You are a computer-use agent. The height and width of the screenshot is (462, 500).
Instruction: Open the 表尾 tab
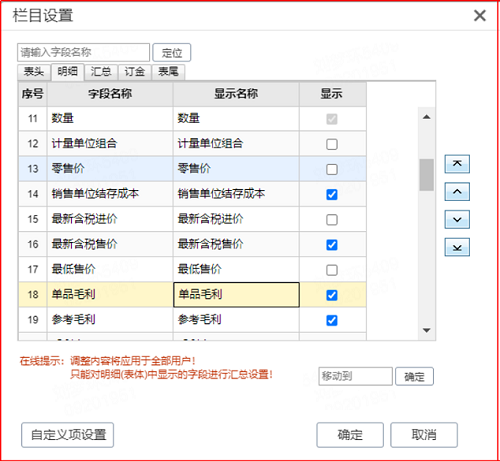point(168,72)
